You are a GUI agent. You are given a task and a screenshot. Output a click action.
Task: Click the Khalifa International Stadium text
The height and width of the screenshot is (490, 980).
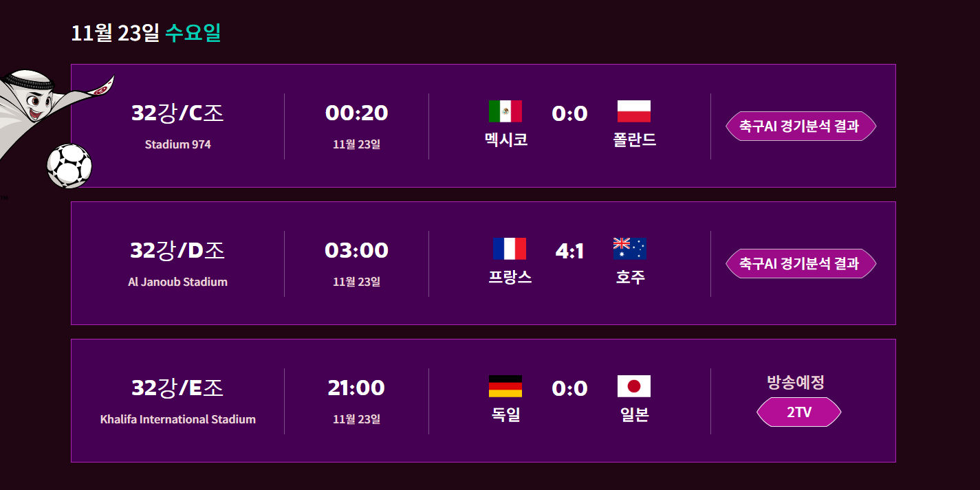(x=178, y=419)
